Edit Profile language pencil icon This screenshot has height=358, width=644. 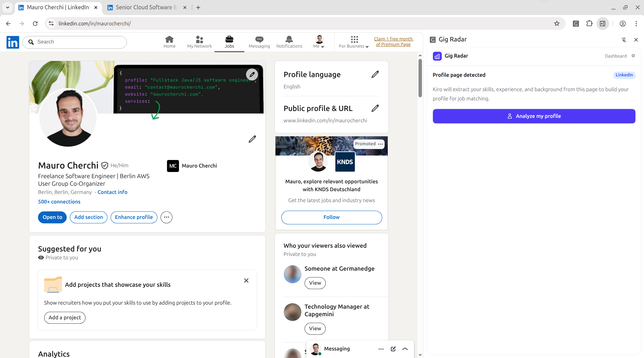click(375, 74)
